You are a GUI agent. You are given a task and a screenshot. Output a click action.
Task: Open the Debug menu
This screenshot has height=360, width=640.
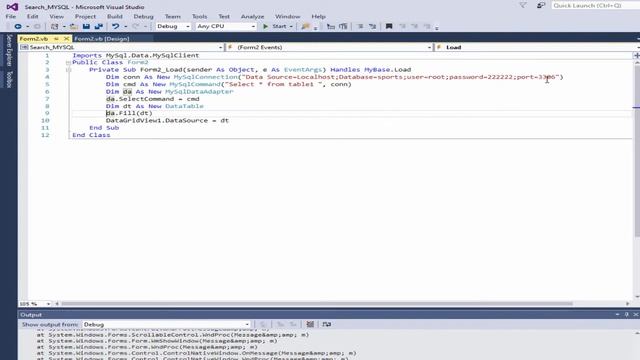click(144, 16)
